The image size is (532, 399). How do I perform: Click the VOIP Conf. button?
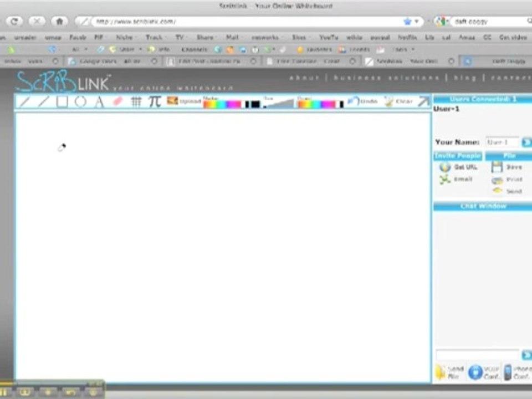[x=484, y=372]
